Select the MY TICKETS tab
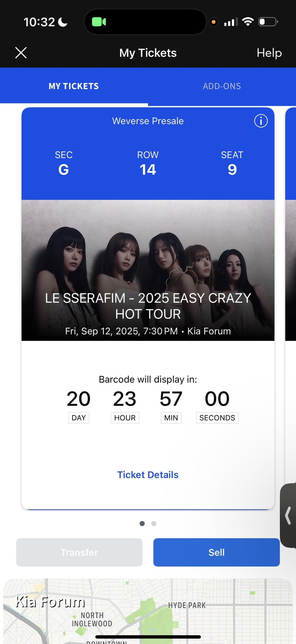The height and width of the screenshot is (644, 296). tap(74, 86)
